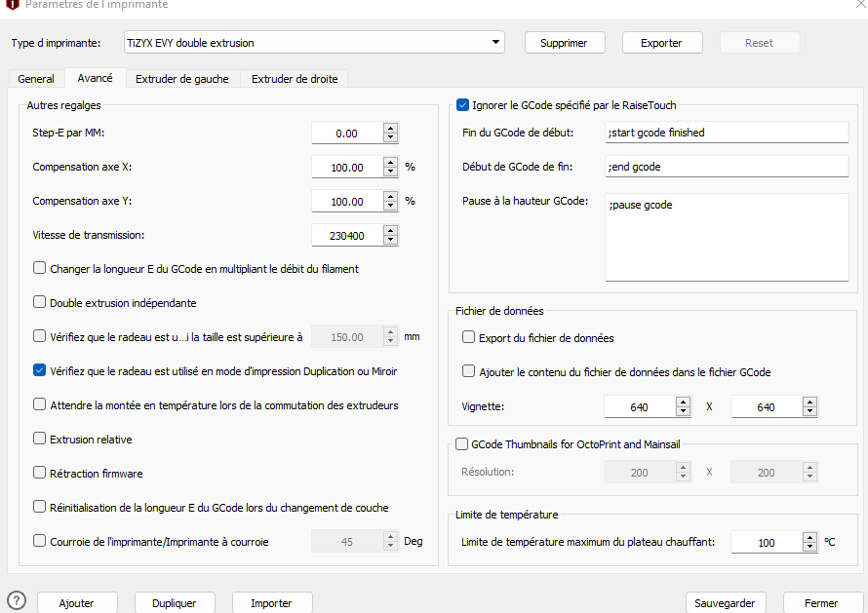Click the Début de GCode de fin field
The width and height of the screenshot is (868, 613).
tap(727, 167)
